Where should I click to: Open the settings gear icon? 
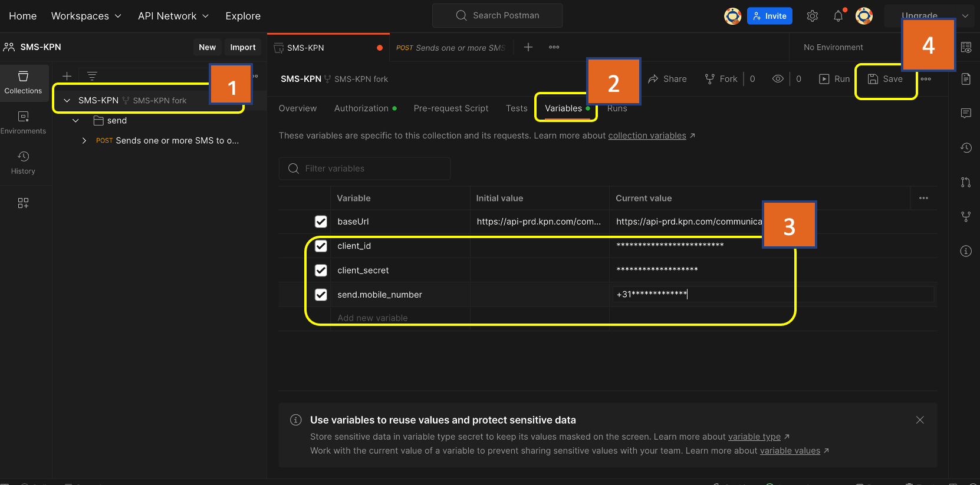coord(813,16)
